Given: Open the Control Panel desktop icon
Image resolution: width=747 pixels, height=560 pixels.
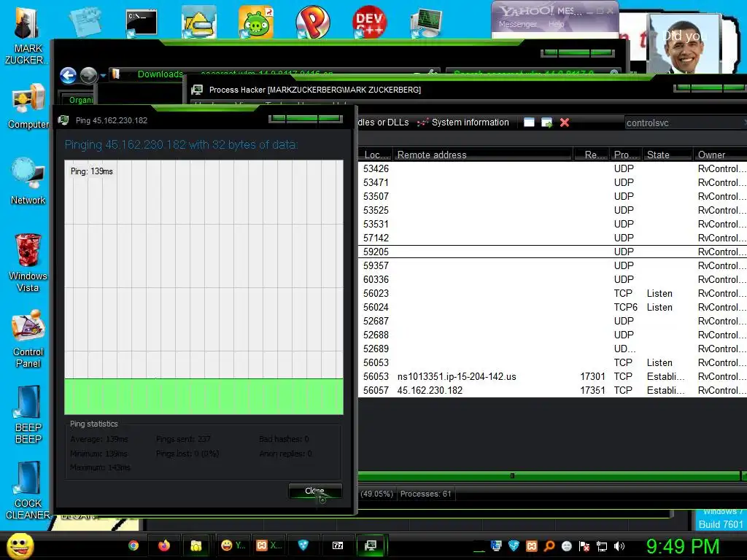Looking at the screenshot, I should (28, 338).
